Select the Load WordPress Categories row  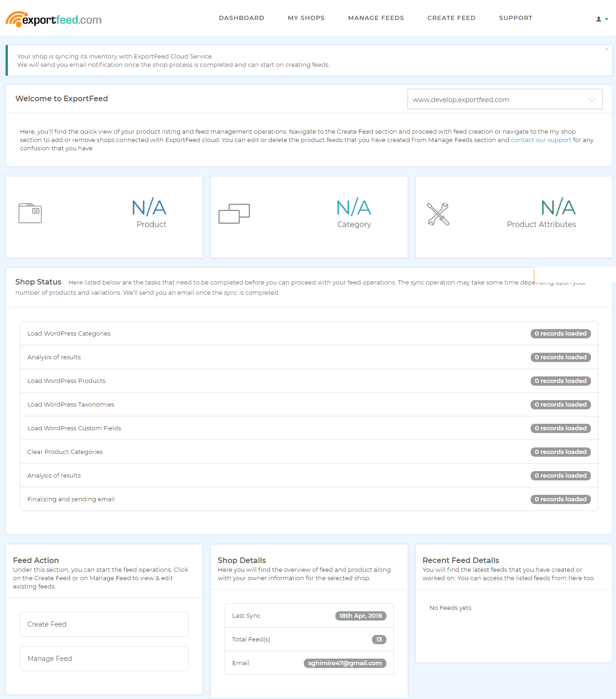tap(309, 333)
